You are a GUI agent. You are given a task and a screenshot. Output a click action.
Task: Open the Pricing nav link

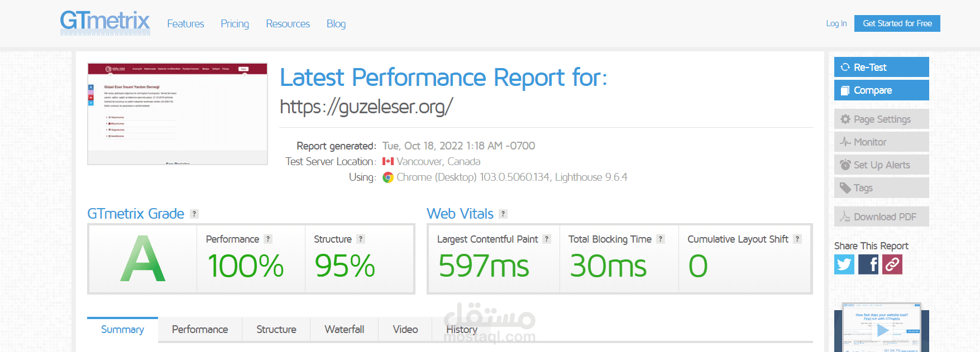(x=235, y=24)
